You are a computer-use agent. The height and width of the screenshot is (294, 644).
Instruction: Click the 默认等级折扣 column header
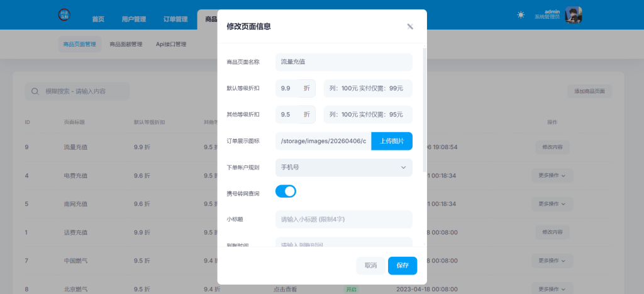coord(150,123)
